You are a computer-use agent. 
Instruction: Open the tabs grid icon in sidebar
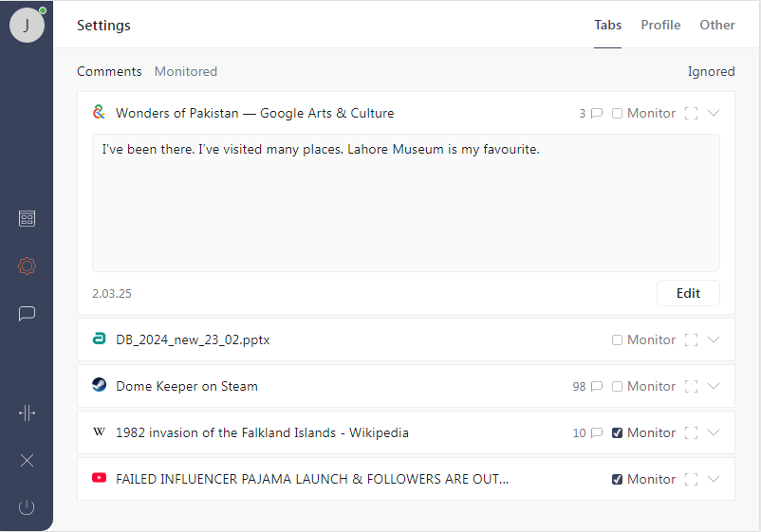27,219
